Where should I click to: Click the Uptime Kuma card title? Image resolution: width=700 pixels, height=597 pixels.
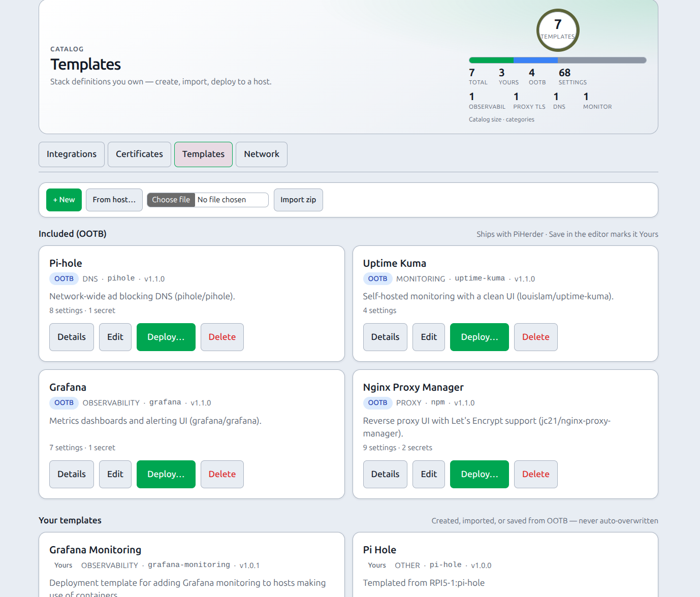tap(395, 263)
